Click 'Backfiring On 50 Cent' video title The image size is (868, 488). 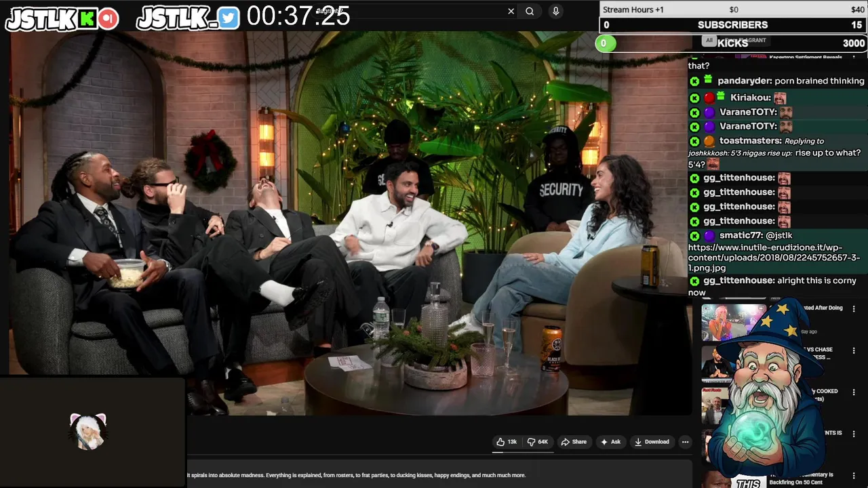pyautogui.click(x=796, y=482)
